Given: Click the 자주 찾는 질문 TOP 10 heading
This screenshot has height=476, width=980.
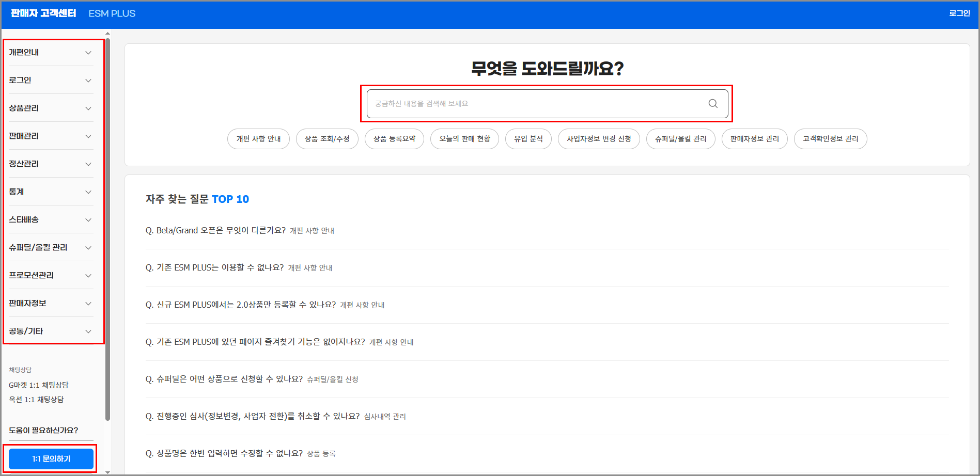Looking at the screenshot, I should [x=197, y=199].
